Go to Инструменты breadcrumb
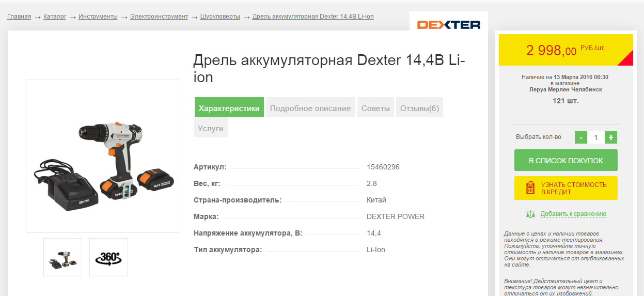Viewport: 644px width, 296px height. pyautogui.click(x=98, y=17)
